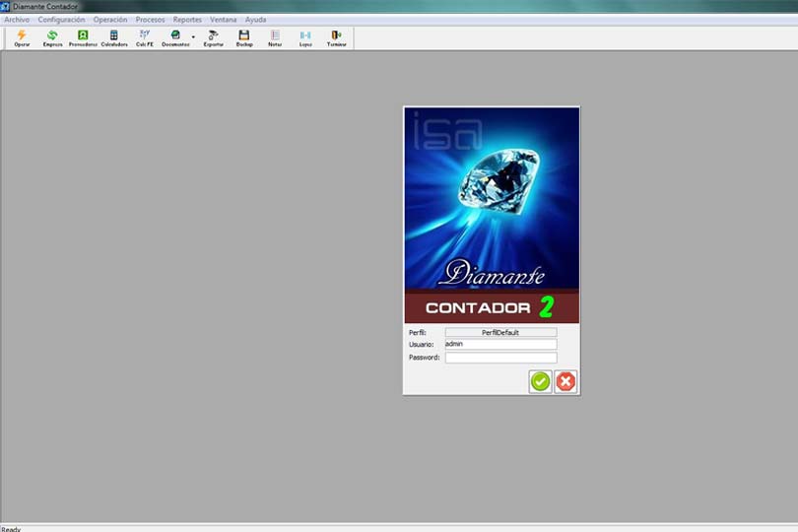The height and width of the screenshot is (532, 798).
Task: Open the Ventana menu
Action: point(224,20)
